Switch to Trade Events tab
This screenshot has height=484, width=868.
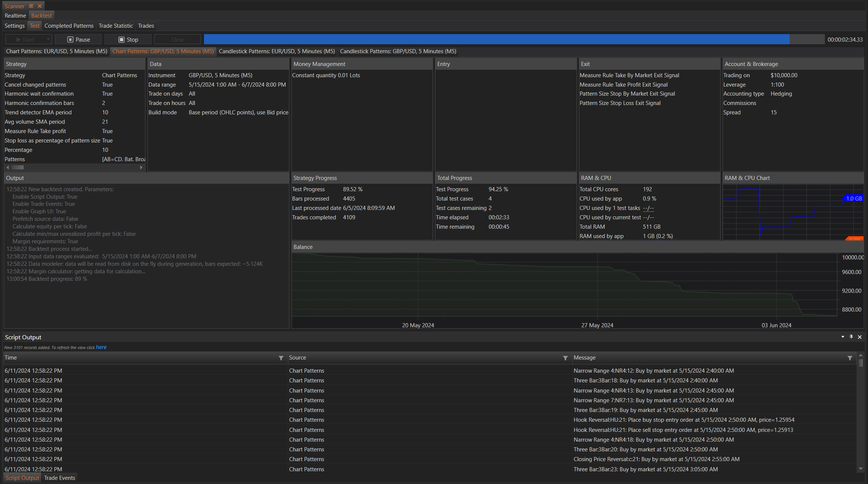coord(60,478)
